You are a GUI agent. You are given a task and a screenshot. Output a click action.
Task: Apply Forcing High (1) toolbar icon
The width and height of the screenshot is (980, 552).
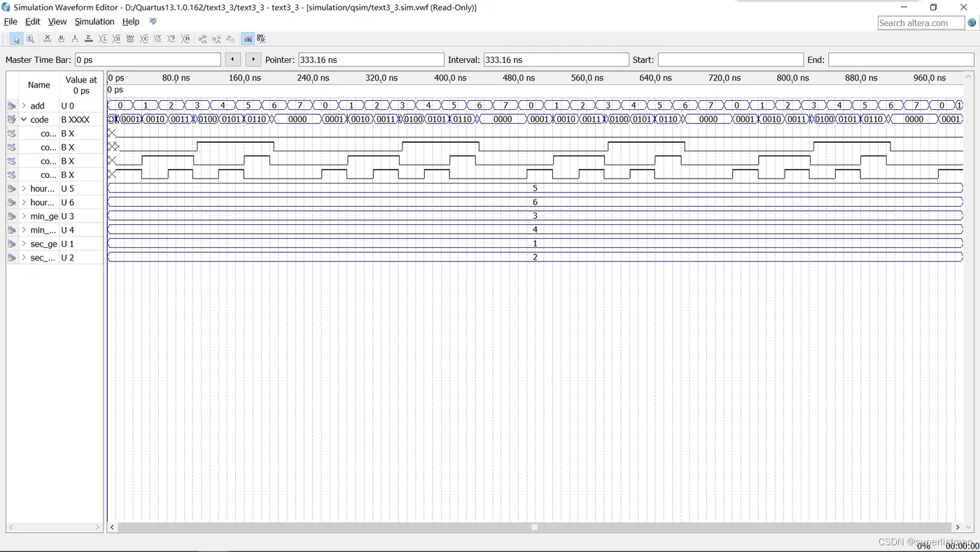click(x=75, y=39)
